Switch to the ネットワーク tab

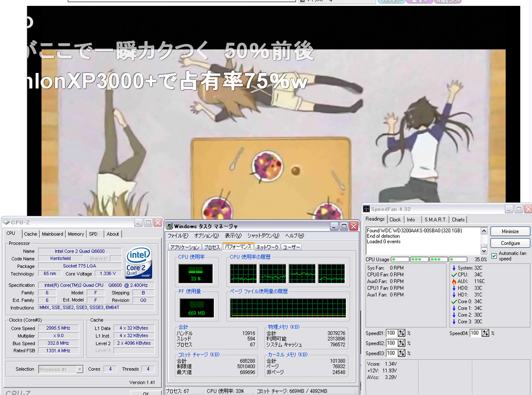(268, 247)
